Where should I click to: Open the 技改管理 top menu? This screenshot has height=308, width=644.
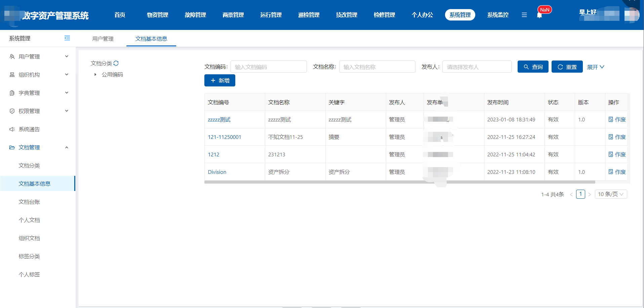[x=347, y=15]
